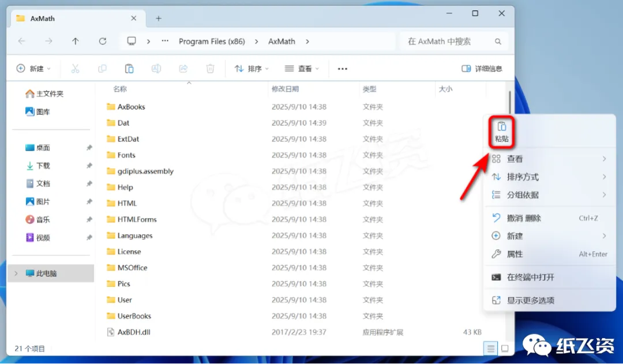Open the 排序 dropdown in toolbar
The image size is (623, 364).
[251, 69]
